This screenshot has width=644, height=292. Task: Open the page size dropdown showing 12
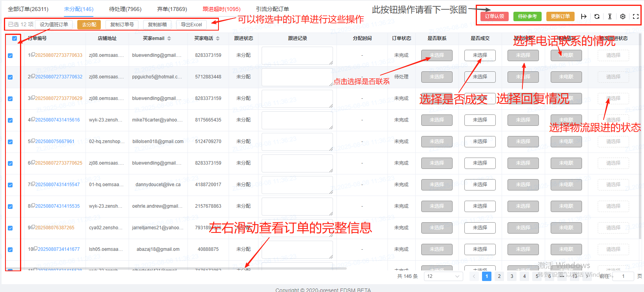[443, 276]
